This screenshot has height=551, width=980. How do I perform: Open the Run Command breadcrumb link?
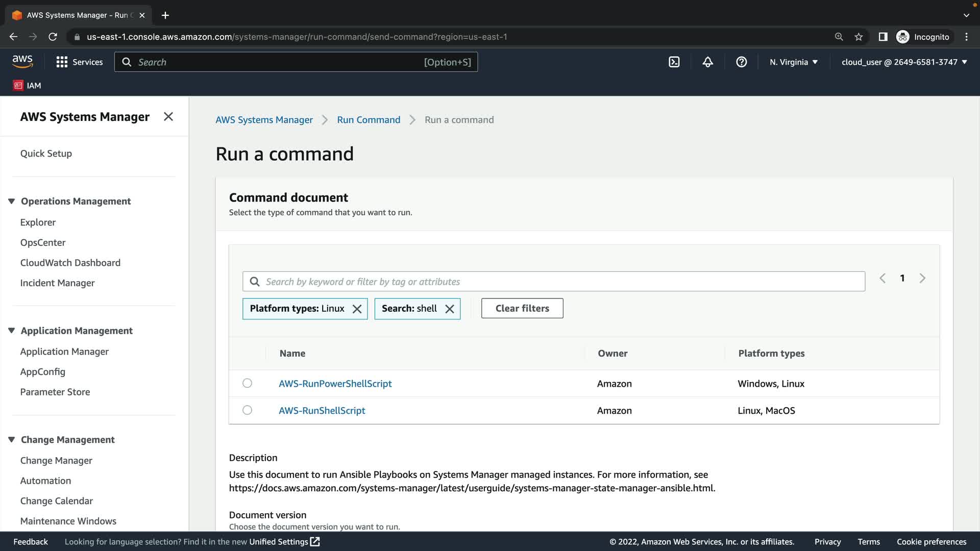(x=369, y=120)
